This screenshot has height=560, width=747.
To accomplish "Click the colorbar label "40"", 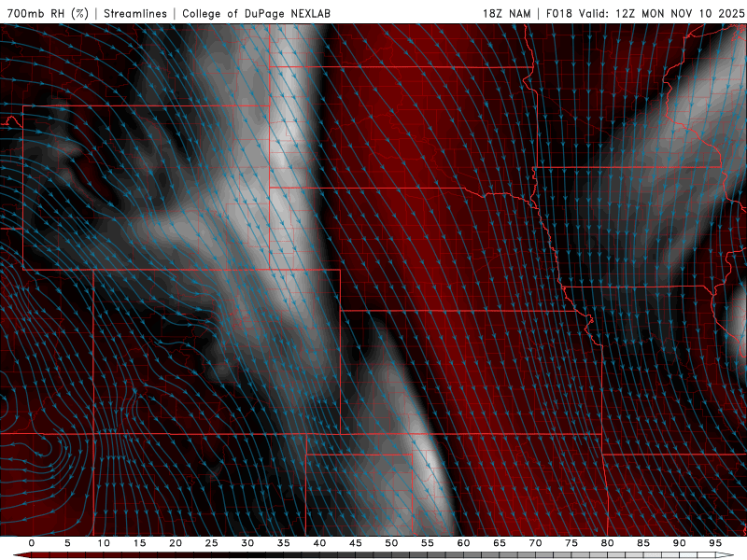I will (x=319, y=543).
